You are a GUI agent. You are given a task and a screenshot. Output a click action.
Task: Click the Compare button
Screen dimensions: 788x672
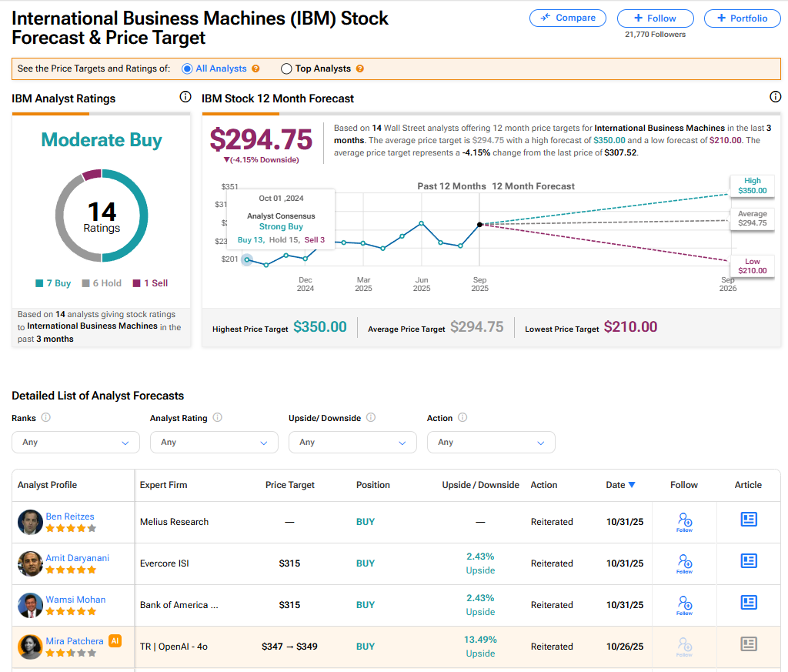click(568, 18)
